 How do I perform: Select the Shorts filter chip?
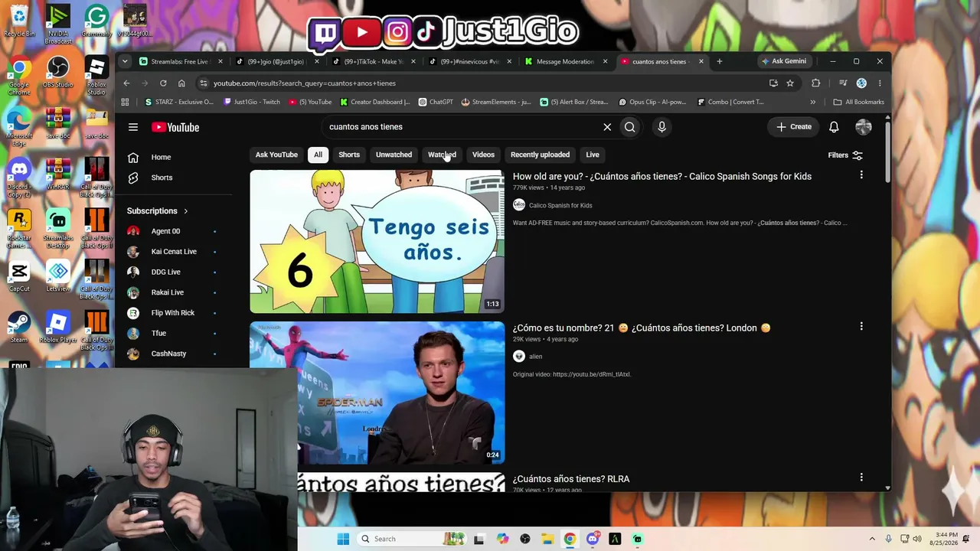349,155
